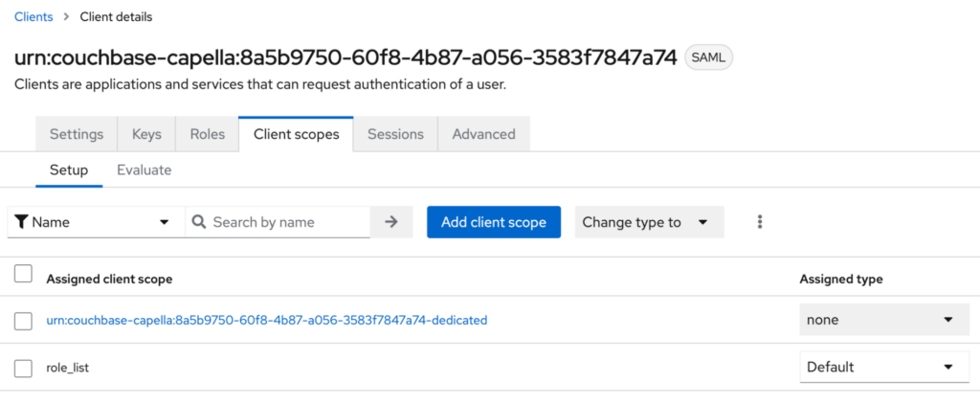
Task: Open the dedicated client scope link
Action: click(267, 320)
